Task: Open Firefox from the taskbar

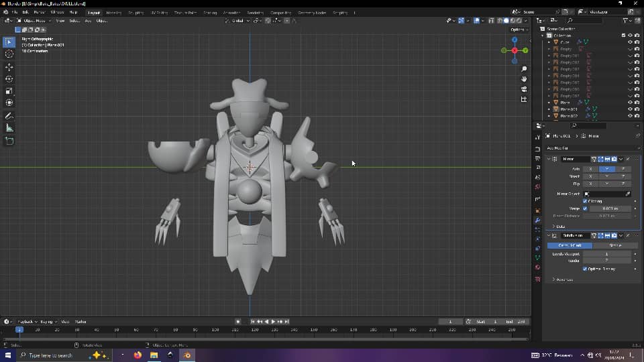Action: (x=138, y=355)
